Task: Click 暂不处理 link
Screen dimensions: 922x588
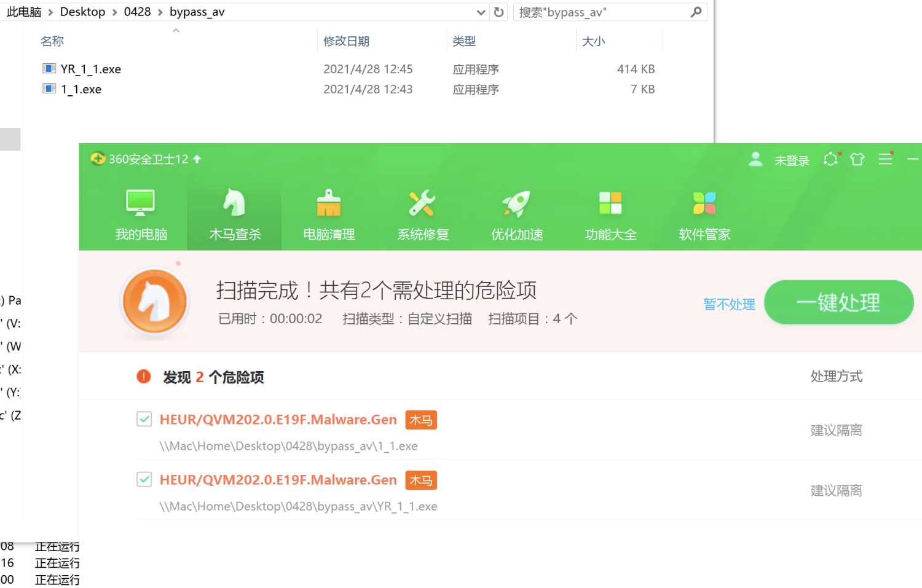Action: 729,304
